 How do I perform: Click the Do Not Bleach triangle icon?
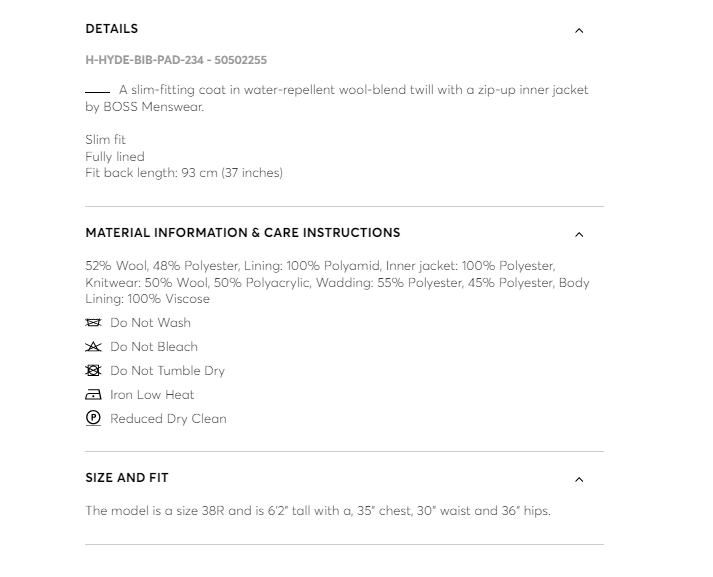coord(94,347)
